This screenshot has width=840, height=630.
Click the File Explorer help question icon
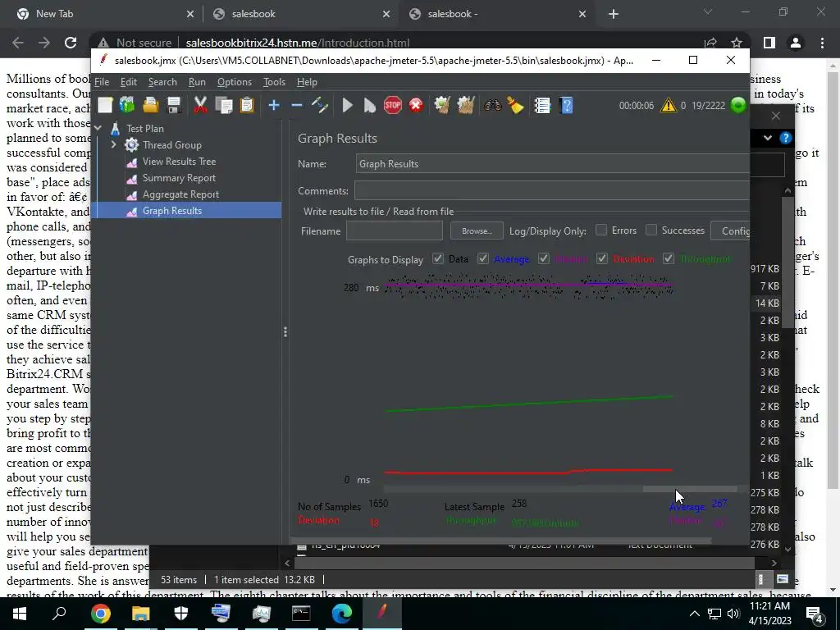pos(785,138)
